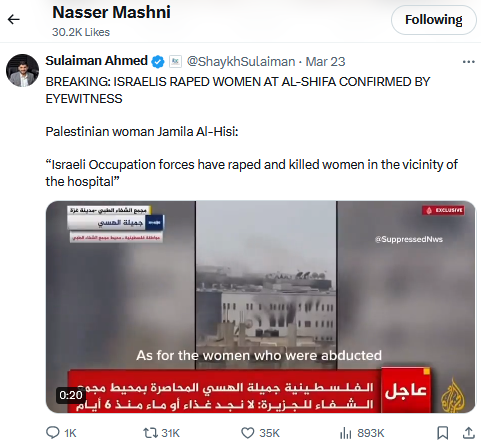Viewport: 481px width, 442px height.
Task: Play the embedded Al-Shifa video
Action: 260,307
